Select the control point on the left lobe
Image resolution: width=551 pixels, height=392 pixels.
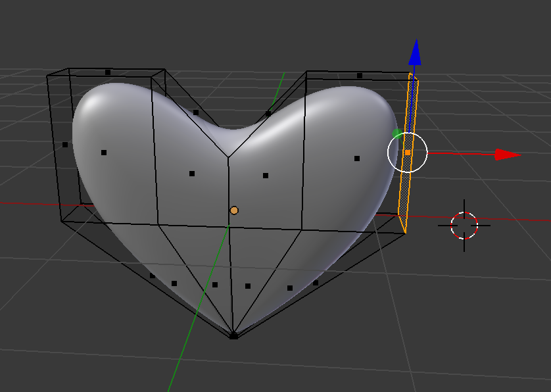[105, 153]
